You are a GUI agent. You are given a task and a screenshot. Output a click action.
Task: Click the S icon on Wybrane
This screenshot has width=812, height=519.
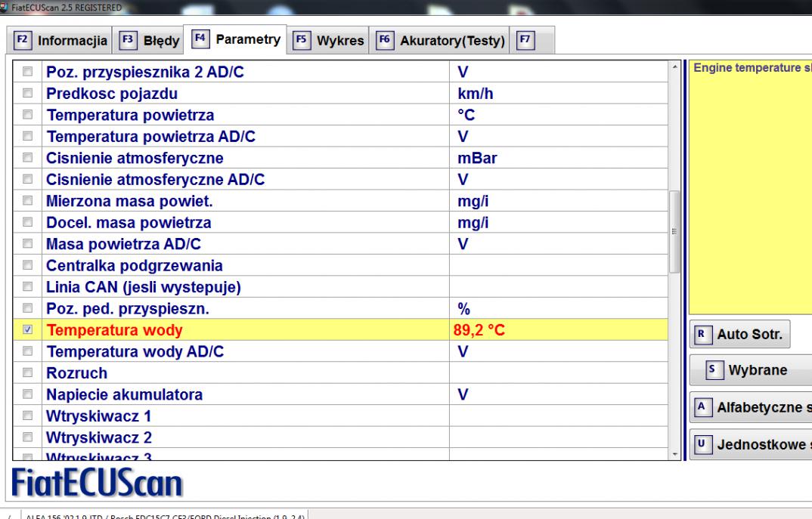714,370
